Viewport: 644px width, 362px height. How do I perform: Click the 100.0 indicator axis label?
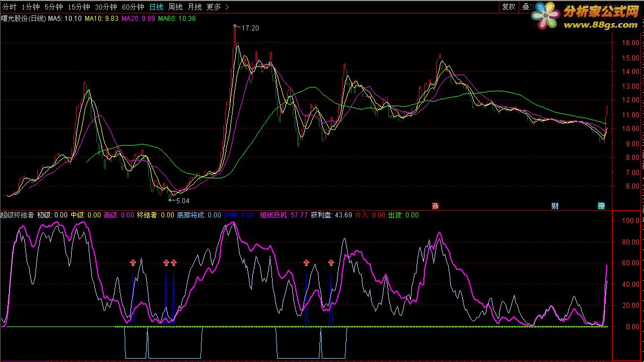pyautogui.click(x=630, y=221)
